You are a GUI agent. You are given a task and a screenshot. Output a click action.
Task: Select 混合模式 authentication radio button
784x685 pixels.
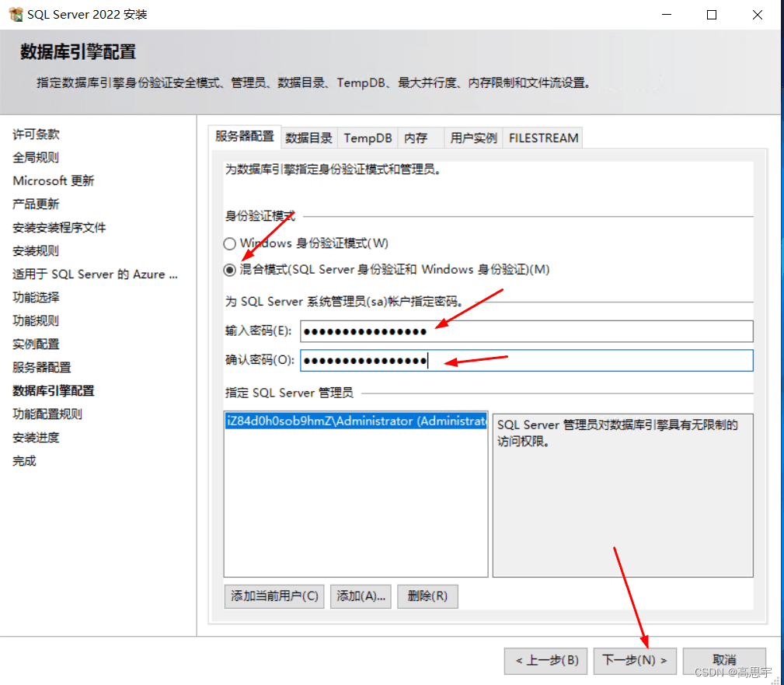[x=229, y=271]
